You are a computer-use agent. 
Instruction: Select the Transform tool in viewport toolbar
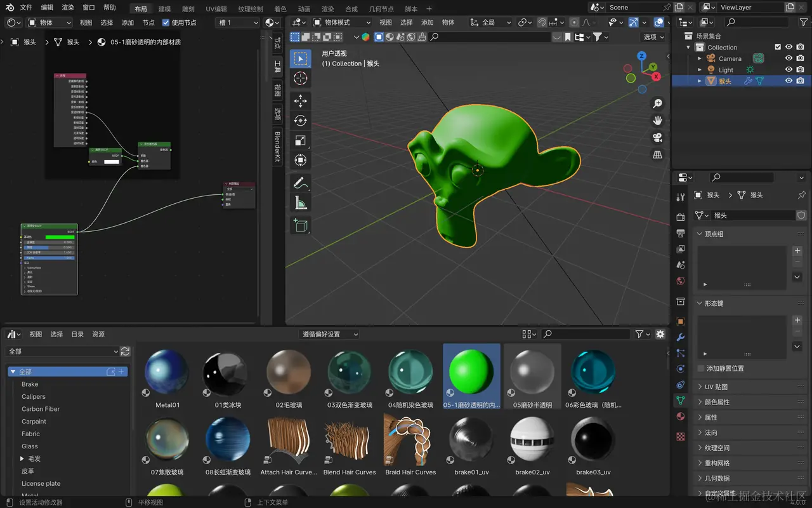point(301,160)
